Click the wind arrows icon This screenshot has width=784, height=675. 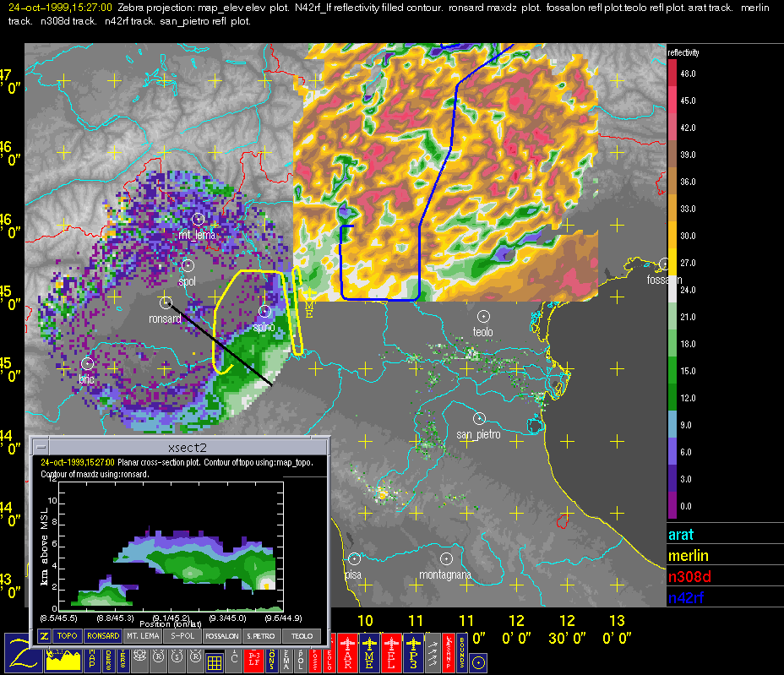tap(434, 654)
